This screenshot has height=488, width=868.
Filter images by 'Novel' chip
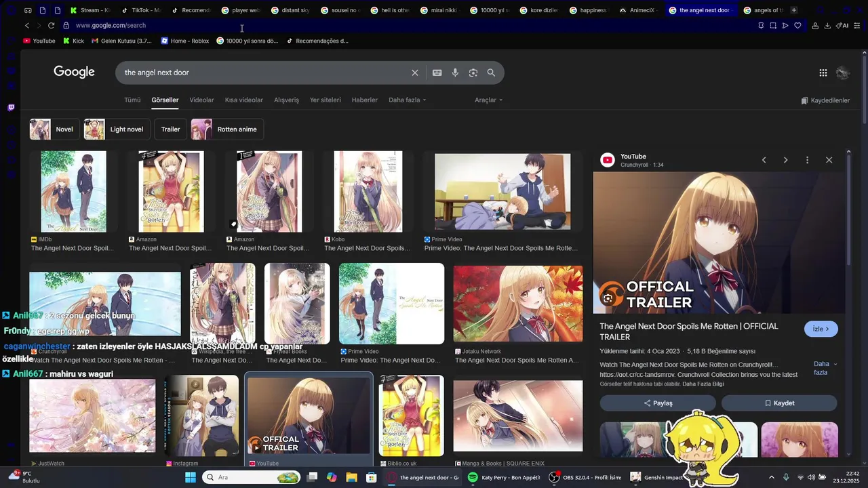tap(54, 129)
